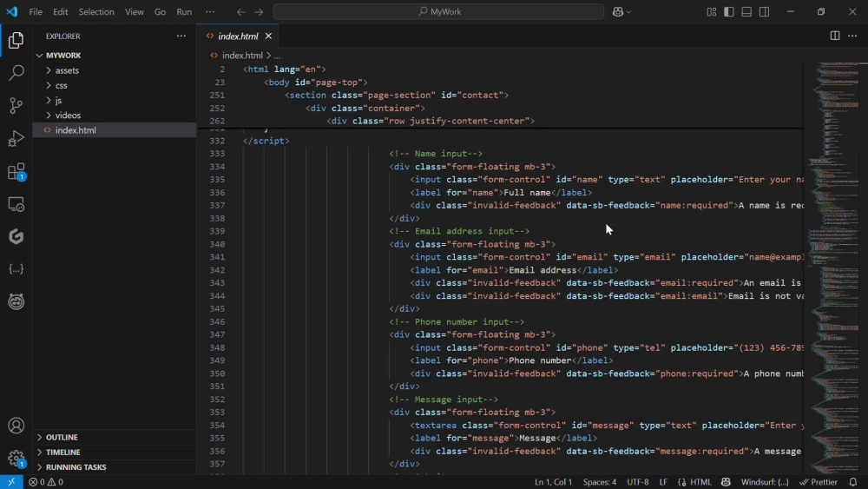This screenshot has width=868, height=489.
Task: Click the code minimap overview
Action: tap(836, 268)
